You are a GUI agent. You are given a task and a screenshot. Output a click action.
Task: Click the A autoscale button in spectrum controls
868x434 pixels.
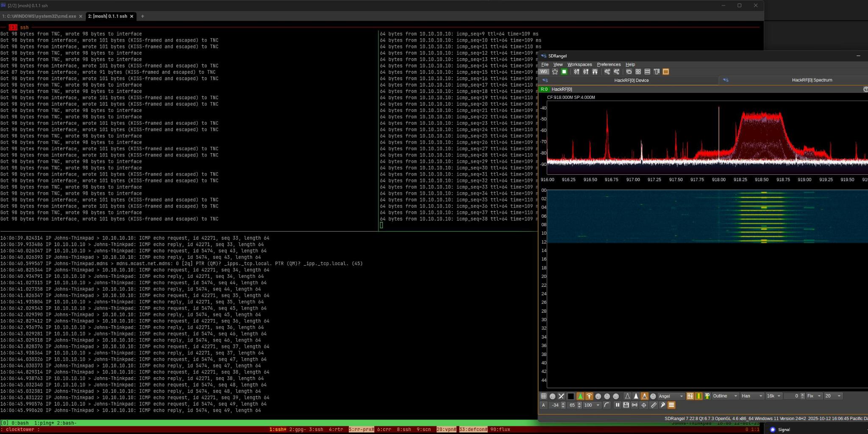click(x=543, y=405)
